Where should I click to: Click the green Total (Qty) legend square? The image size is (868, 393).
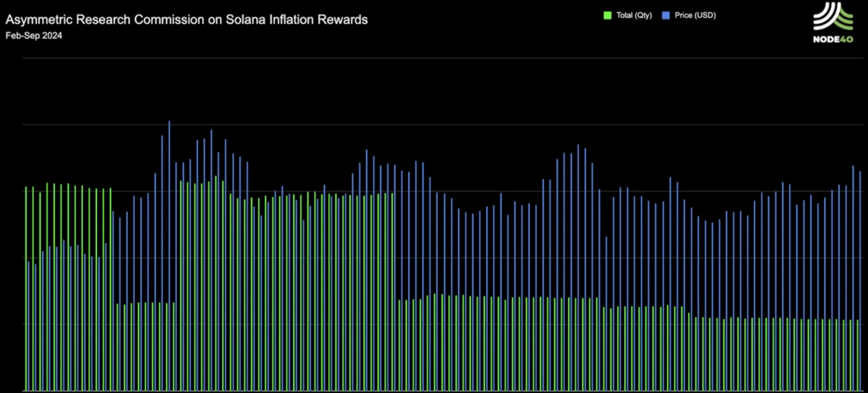(x=607, y=15)
